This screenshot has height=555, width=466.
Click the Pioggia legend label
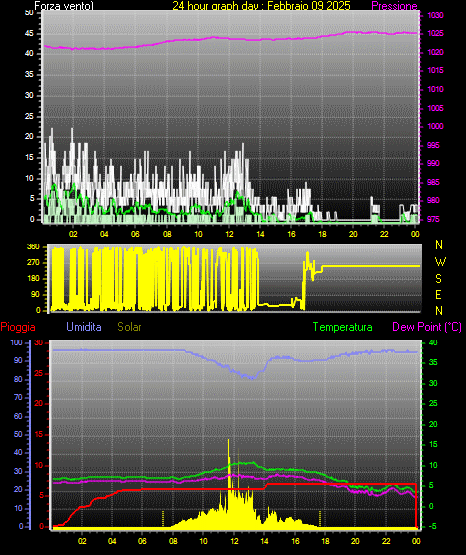point(18,327)
